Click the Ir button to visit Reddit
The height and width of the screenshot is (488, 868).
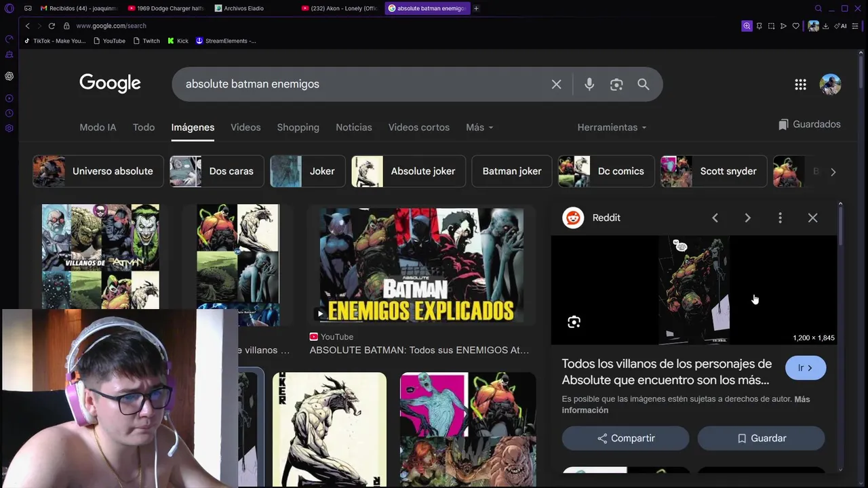coord(806,368)
